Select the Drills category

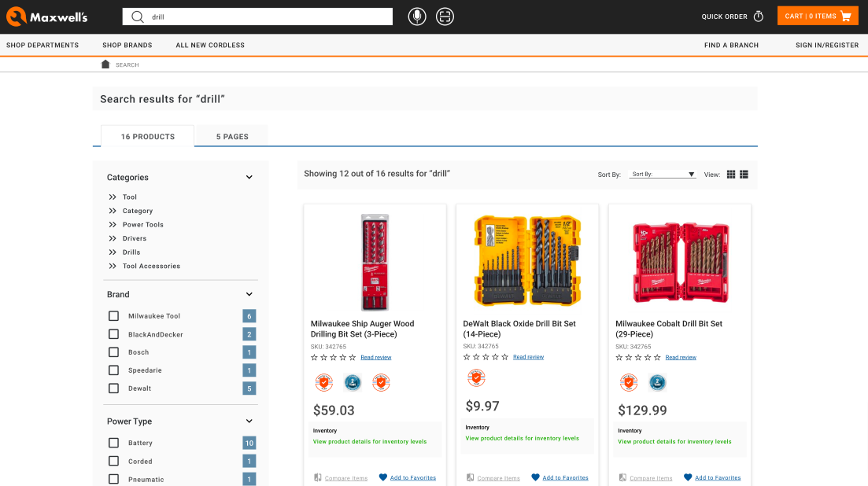point(131,252)
